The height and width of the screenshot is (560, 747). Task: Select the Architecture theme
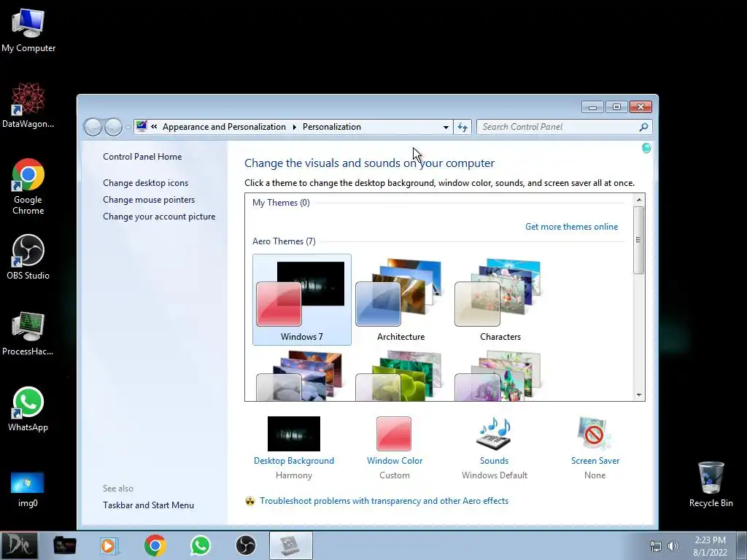click(x=400, y=300)
